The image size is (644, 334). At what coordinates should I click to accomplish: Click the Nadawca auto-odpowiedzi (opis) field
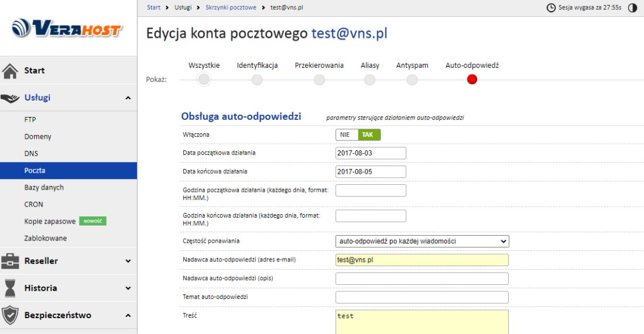coord(422,278)
